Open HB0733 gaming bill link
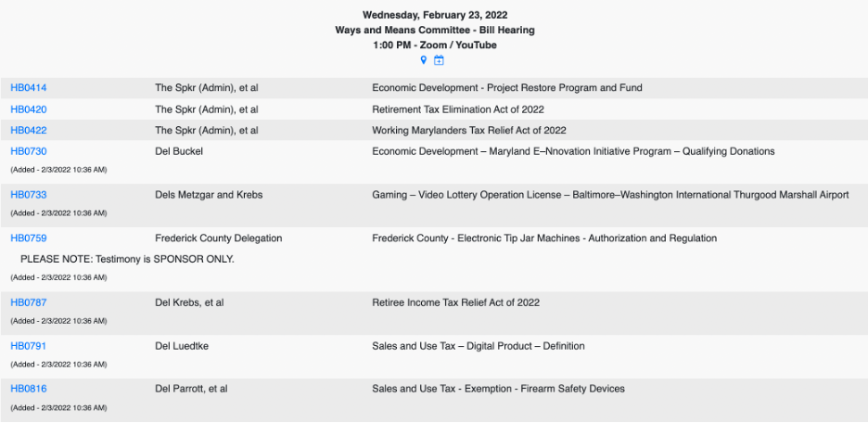This screenshot has width=868, height=423. click(x=29, y=195)
